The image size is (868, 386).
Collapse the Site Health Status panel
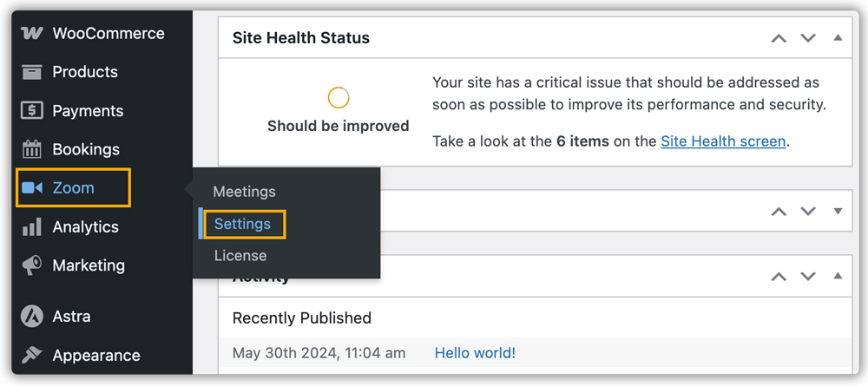click(x=838, y=37)
